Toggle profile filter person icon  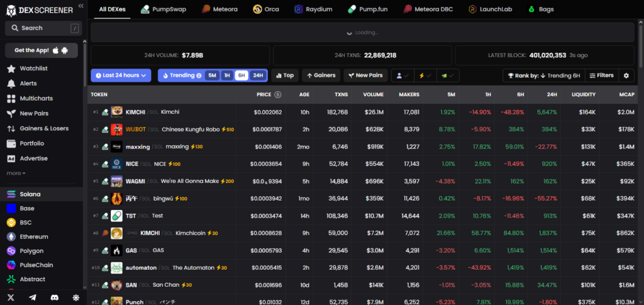click(x=402, y=75)
